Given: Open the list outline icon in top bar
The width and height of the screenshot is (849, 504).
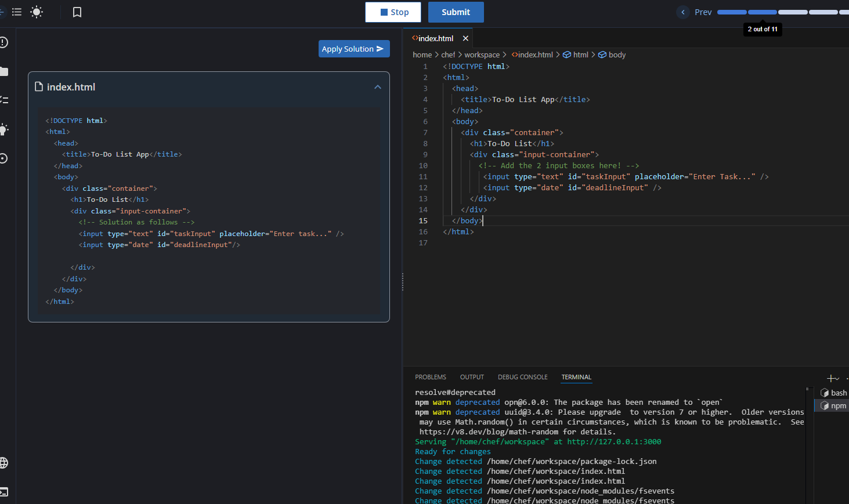Looking at the screenshot, I should 17,12.
